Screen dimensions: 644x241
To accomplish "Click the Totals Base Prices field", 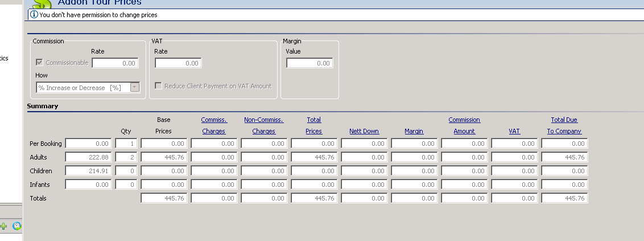I will pyautogui.click(x=164, y=198).
